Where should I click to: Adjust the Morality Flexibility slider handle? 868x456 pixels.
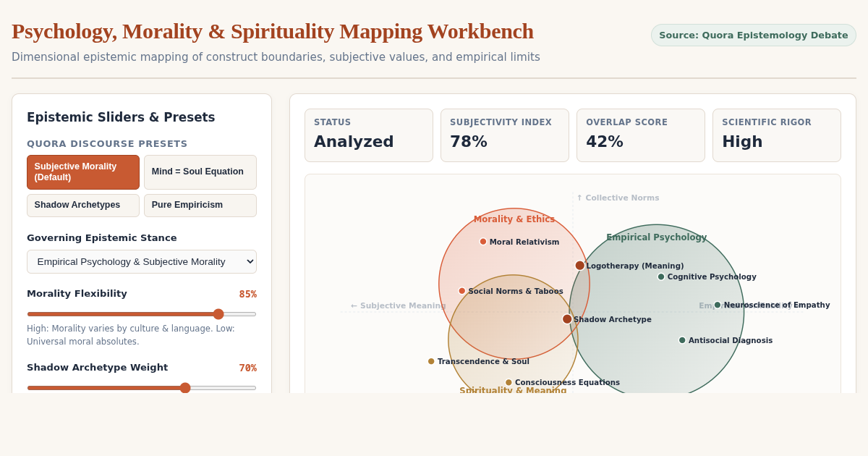[x=218, y=314]
